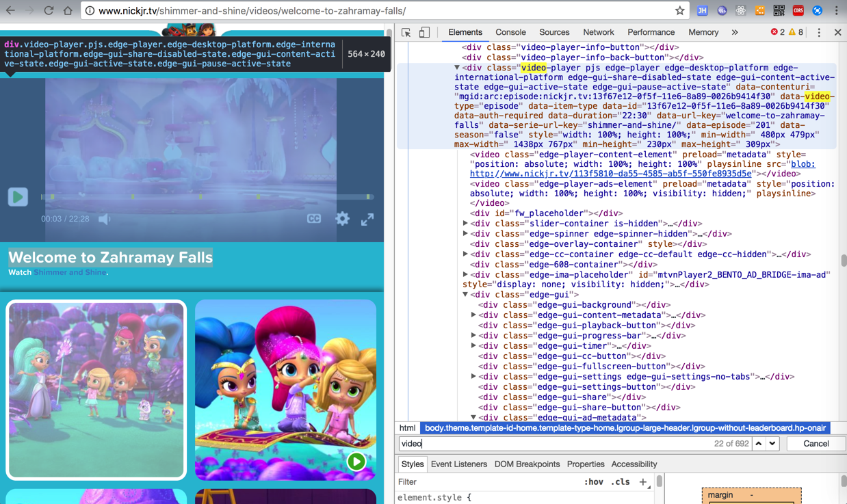Expand the edge-gui-progress-bar div
Screen dimensions: 847x504
pos(473,336)
